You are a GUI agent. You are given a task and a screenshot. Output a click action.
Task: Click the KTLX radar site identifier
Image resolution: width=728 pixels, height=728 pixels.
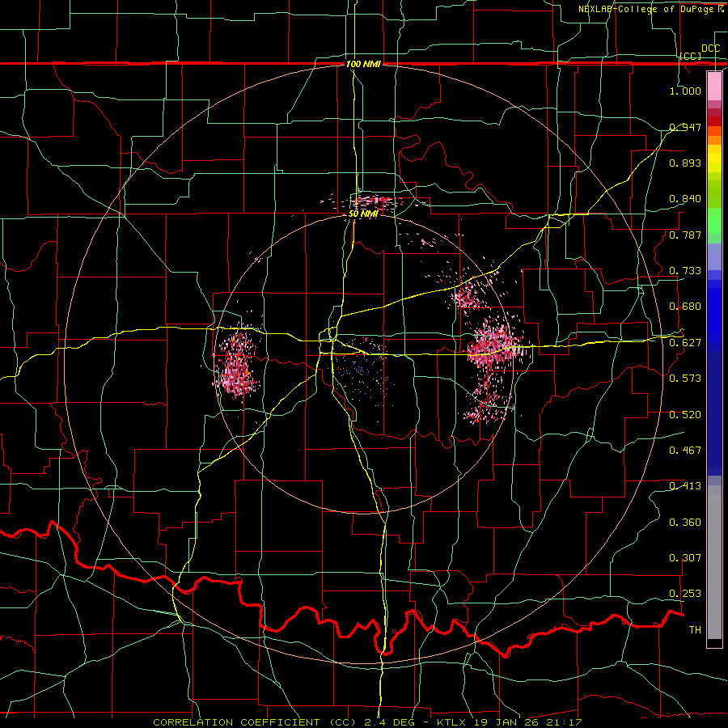coord(453,722)
